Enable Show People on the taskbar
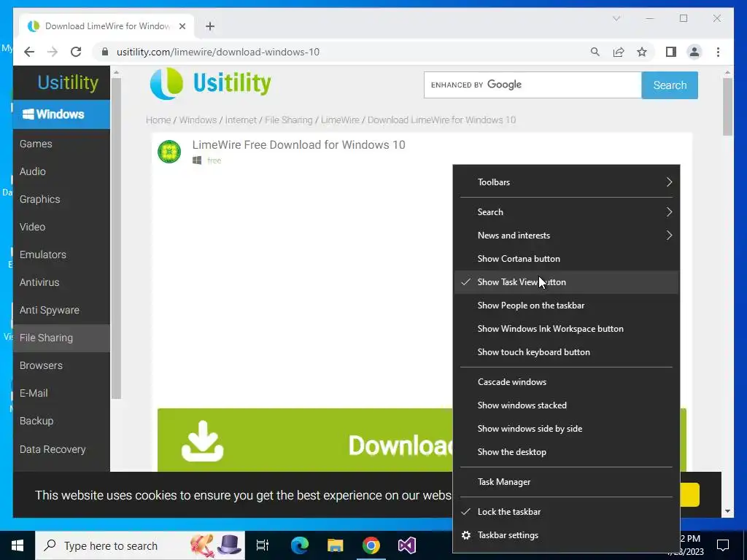The width and height of the screenshot is (747, 560). [x=566, y=306]
